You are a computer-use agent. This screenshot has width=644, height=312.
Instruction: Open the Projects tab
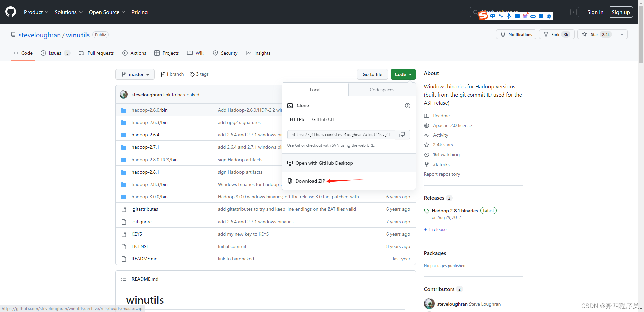click(167, 53)
